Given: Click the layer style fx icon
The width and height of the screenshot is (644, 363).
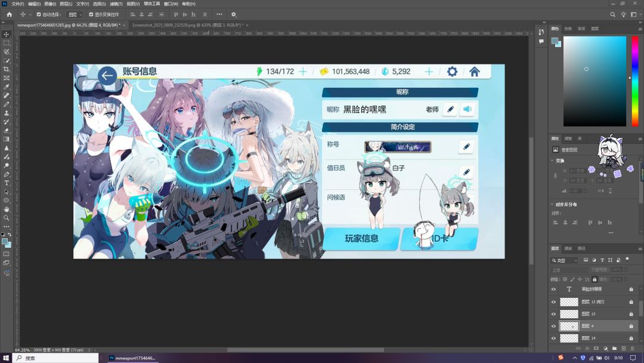Looking at the screenshot, I should tap(587, 348).
